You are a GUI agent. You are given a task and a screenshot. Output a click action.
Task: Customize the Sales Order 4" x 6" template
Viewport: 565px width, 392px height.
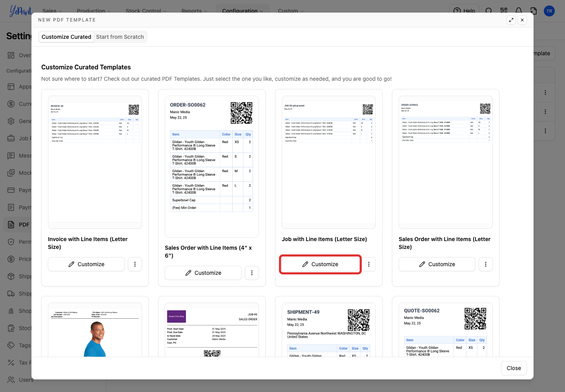tap(203, 273)
